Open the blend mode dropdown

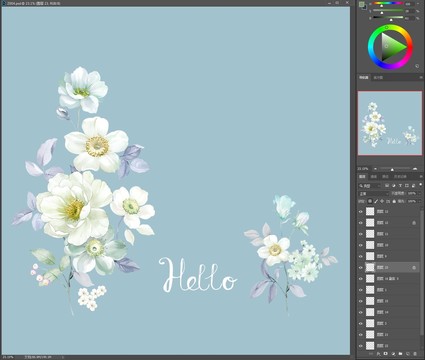coord(373,194)
